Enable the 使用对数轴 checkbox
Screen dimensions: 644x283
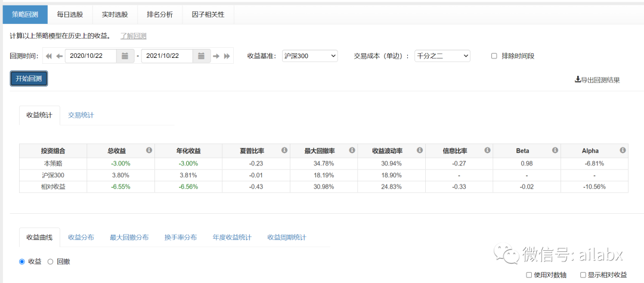529,275
